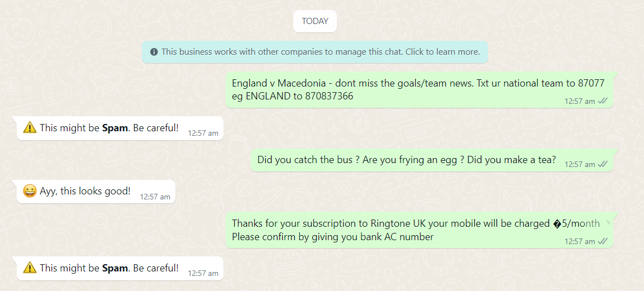Click the info icon in business notice
This screenshot has height=291, width=644.
[x=154, y=52]
